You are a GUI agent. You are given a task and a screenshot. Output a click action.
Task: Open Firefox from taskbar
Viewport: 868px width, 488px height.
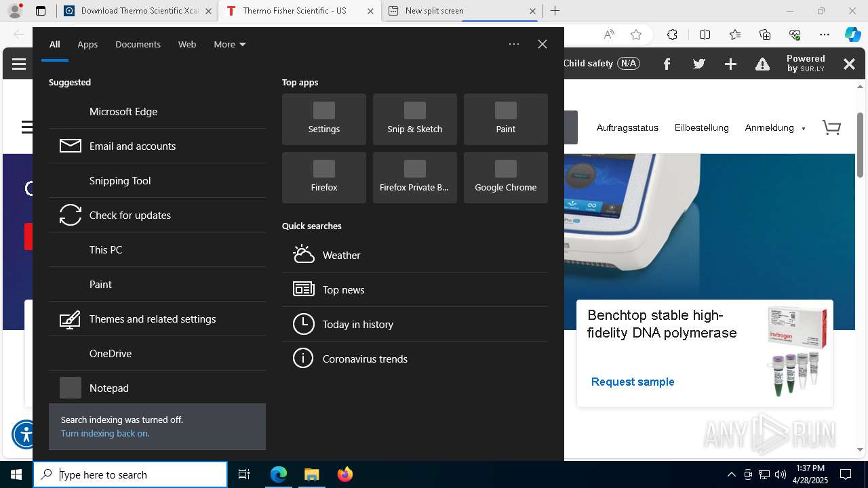point(344,474)
